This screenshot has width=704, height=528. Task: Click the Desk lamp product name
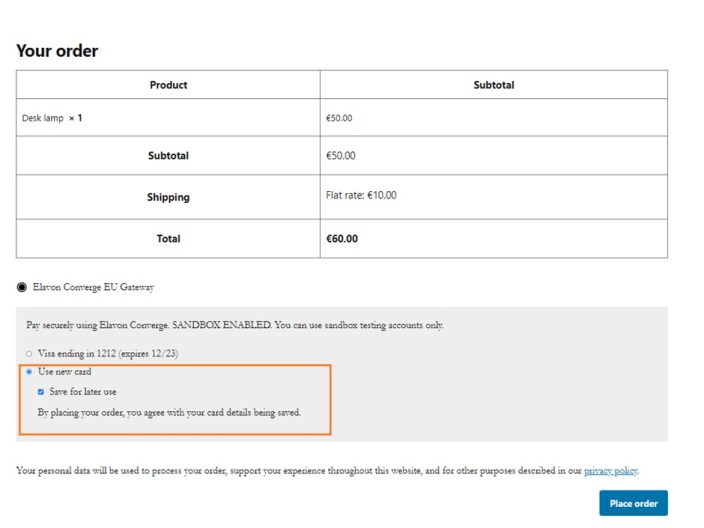(43, 118)
